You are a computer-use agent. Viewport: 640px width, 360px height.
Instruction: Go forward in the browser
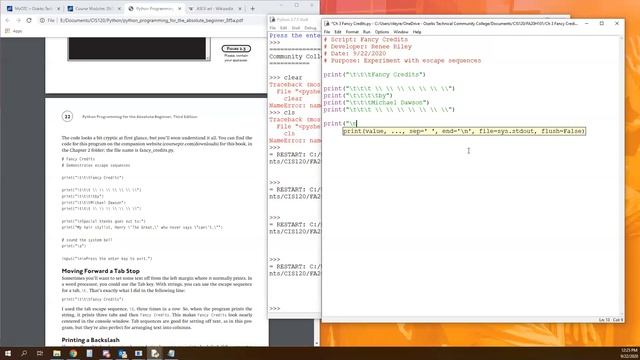click(18, 20)
